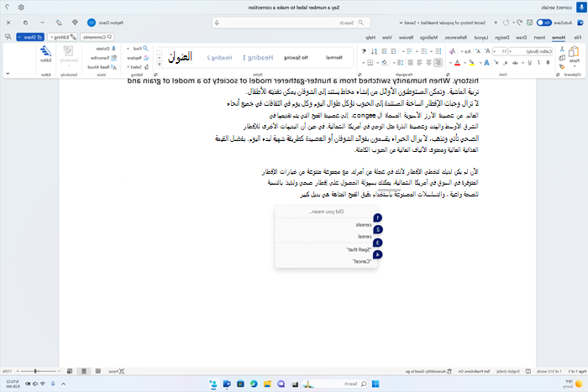588x392 pixels.
Task: Click the red Font Color button
Action: point(457,63)
